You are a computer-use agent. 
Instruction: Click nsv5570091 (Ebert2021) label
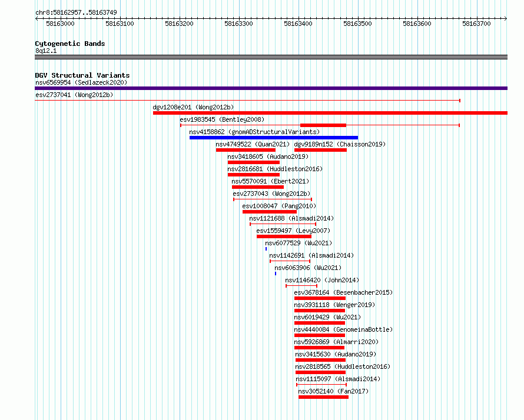pos(270,181)
